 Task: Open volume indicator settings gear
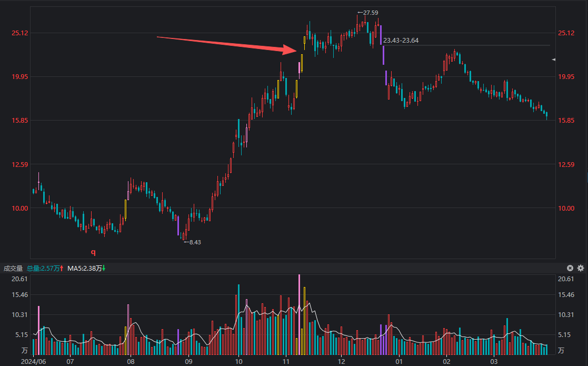[581, 268]
